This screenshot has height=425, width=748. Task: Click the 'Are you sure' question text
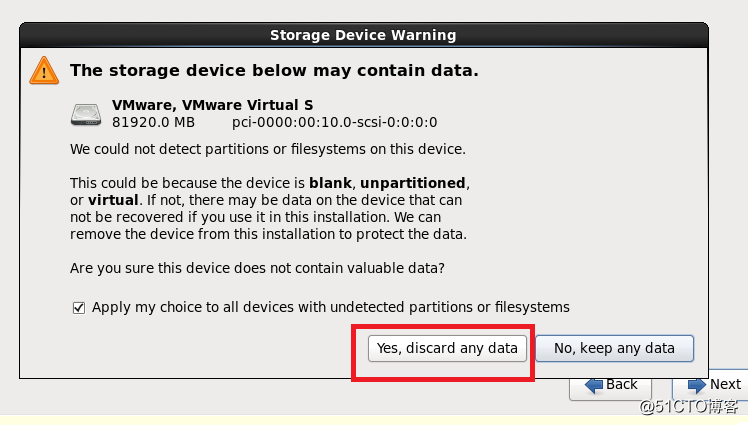(x=257, y=268)
